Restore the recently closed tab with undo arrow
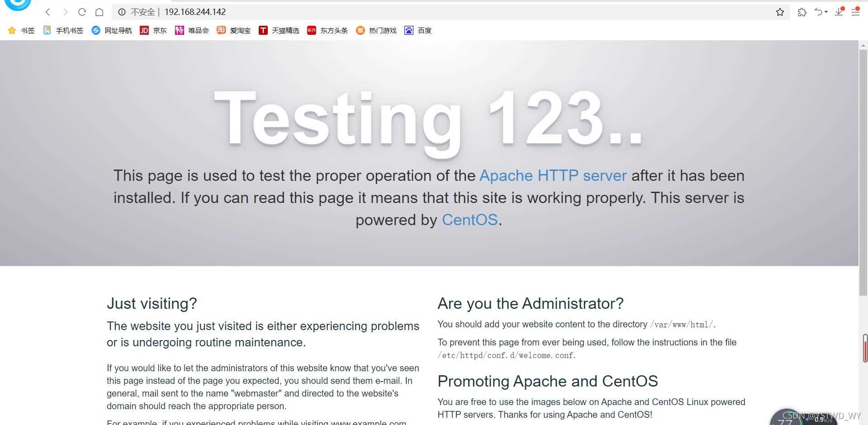The width and height of the screenshot is (868, 425). [818, 12]
